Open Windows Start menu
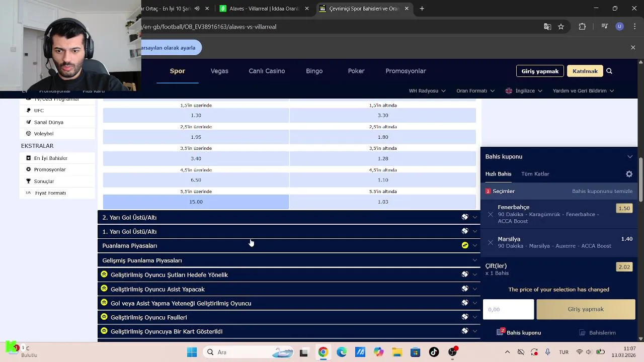644x362 pixels. tap(192, 352)
